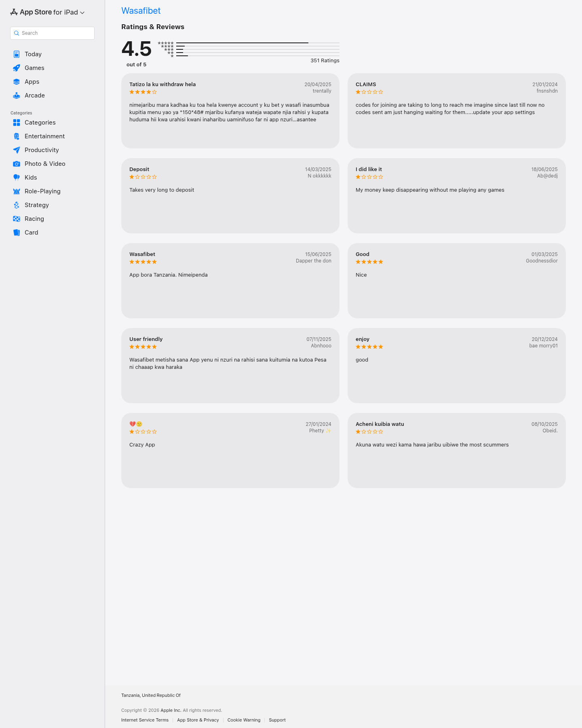This screenshot has height=728, width=582.
Task: Click the Games rocket icon
Action: point(17,68)
